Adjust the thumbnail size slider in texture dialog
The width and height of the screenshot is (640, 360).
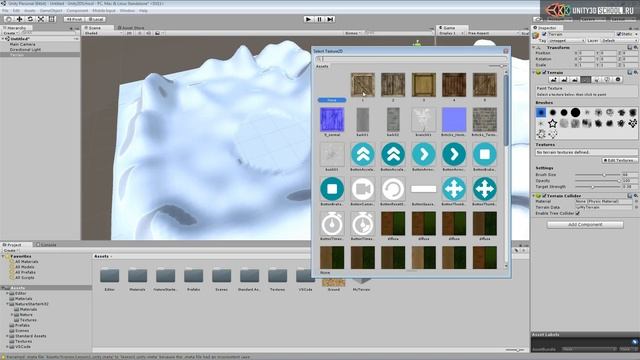pos(498,66)
